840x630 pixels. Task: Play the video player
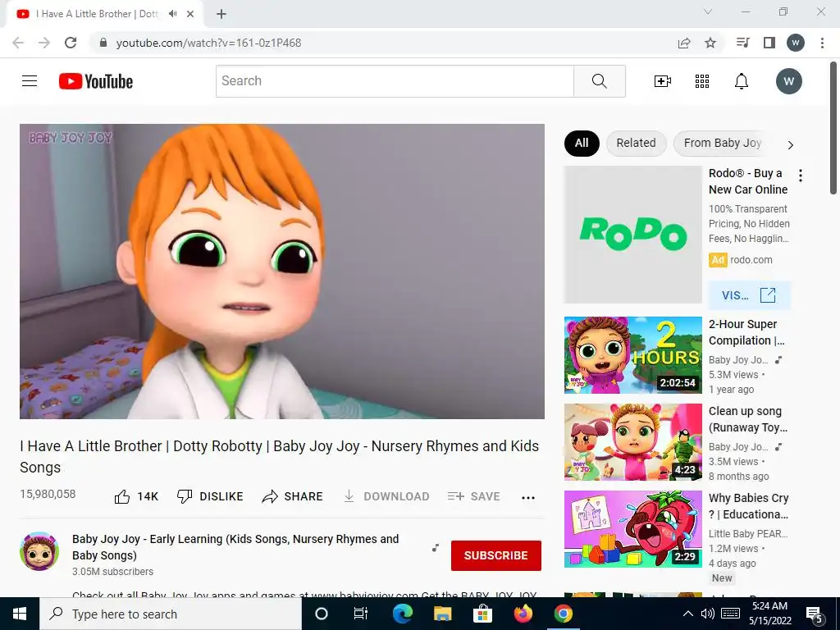(x=282, y=271)
